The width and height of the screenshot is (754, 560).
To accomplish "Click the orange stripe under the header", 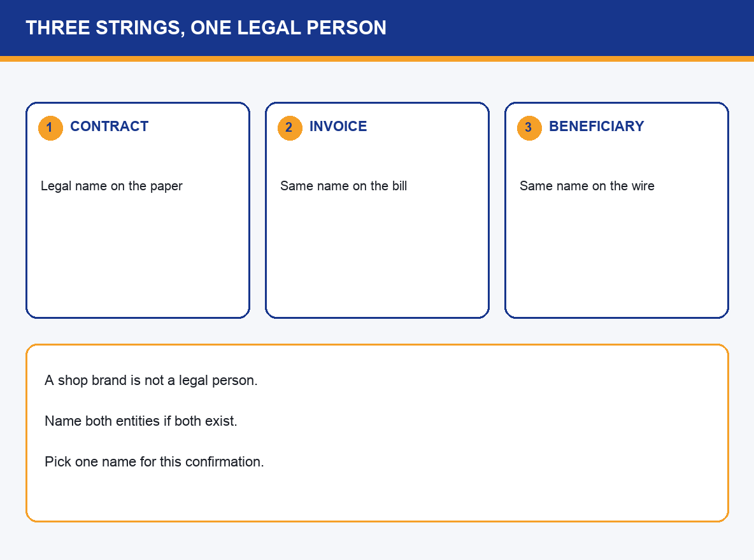I will tap(377, 59).
